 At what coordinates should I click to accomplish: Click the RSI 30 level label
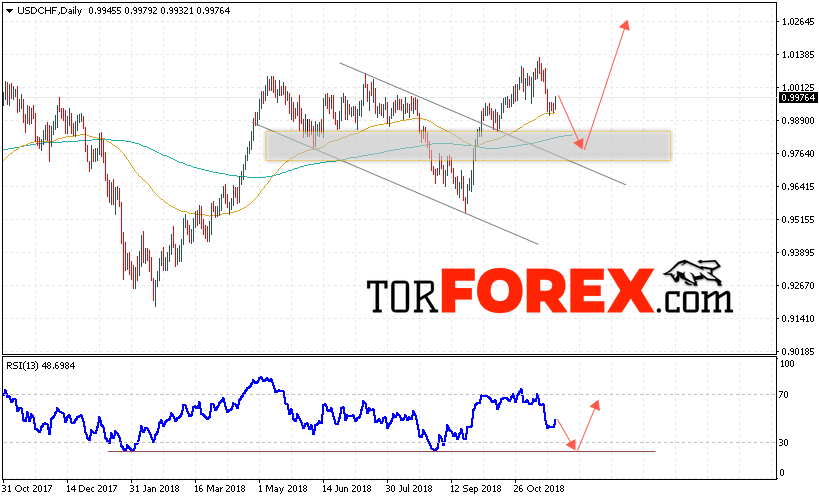click(x=783, y=443)
